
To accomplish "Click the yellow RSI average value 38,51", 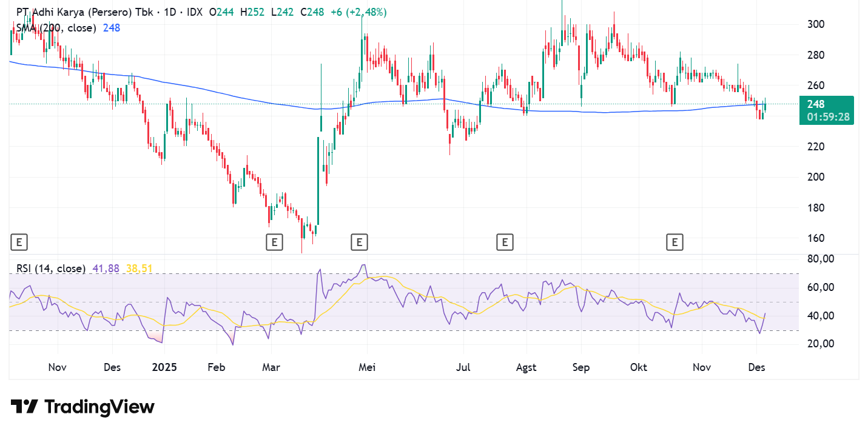I will (x=140, y=268).
